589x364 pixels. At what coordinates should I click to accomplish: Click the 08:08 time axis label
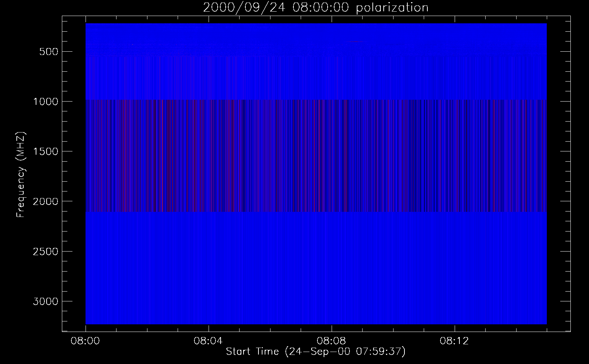click(x=332, y=341)
